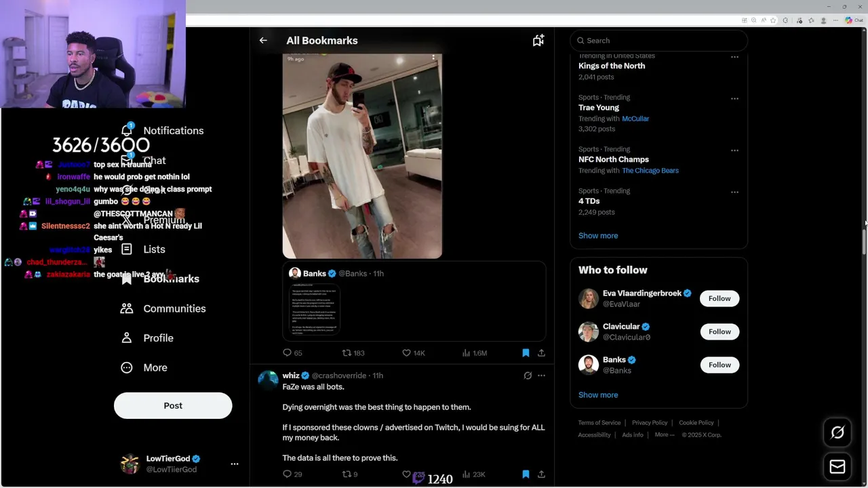
Task: Open Profile page
Action: [147, 338]
